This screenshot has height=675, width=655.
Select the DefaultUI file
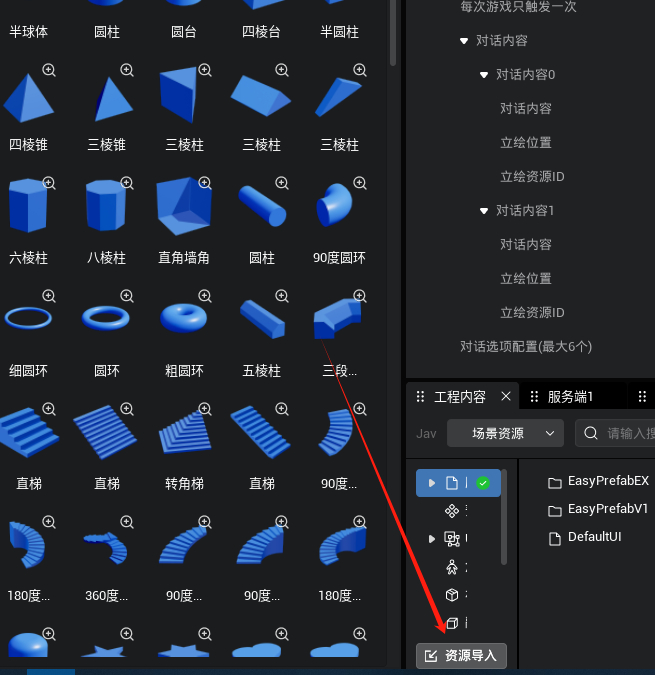pyautogui.click(x=585, y=537)
